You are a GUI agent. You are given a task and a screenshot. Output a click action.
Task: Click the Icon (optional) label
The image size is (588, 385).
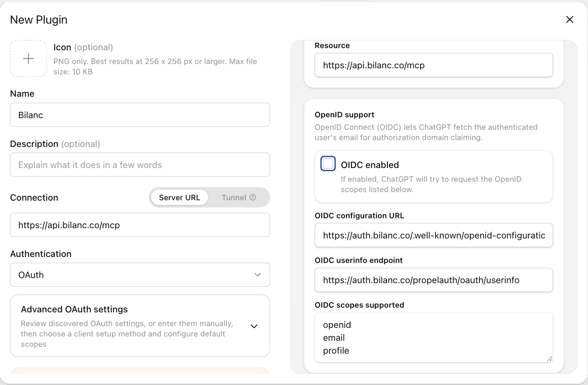83,47
